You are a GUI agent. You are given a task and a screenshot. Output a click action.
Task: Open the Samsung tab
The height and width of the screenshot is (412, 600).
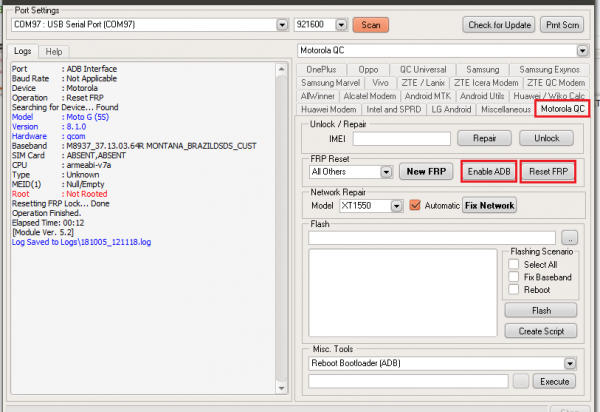click(x=483, y=70)
